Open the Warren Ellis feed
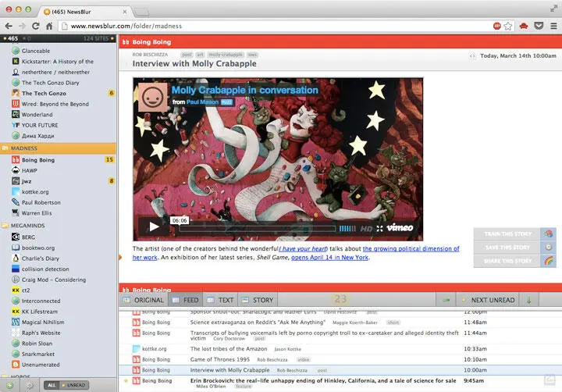This screenshot has width=562, height=392. tap(58, 213)
